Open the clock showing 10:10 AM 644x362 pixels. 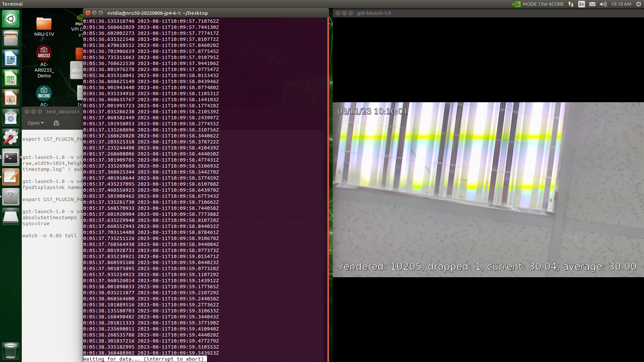(x=621, y=4)
